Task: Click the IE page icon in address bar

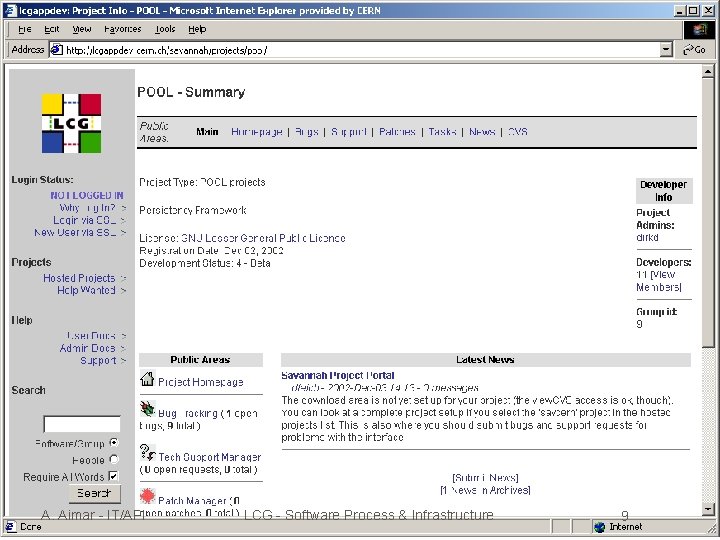Action: click(56, 50)
